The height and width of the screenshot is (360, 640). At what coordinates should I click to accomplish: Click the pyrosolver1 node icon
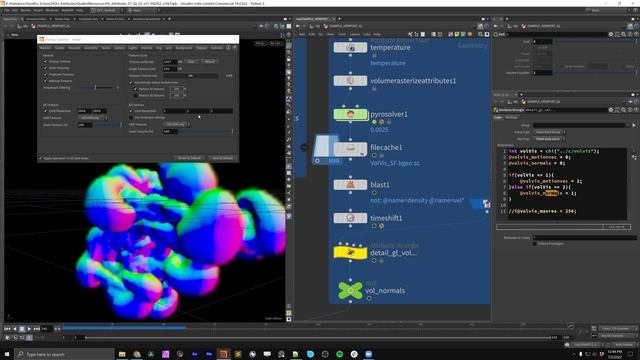click(x=350, y=114)
